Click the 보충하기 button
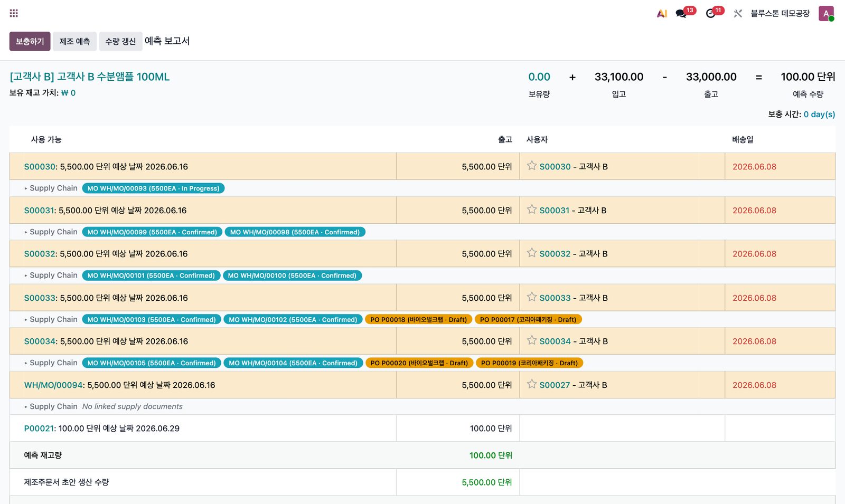This screenshot has height=504, width=845. click(x=30, y=41)
